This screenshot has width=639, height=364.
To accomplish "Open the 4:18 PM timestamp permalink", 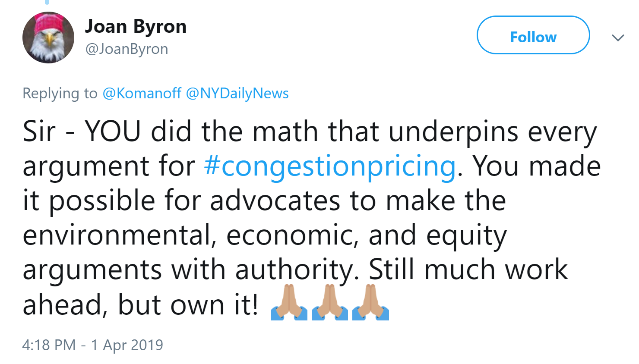I will 49,345.
